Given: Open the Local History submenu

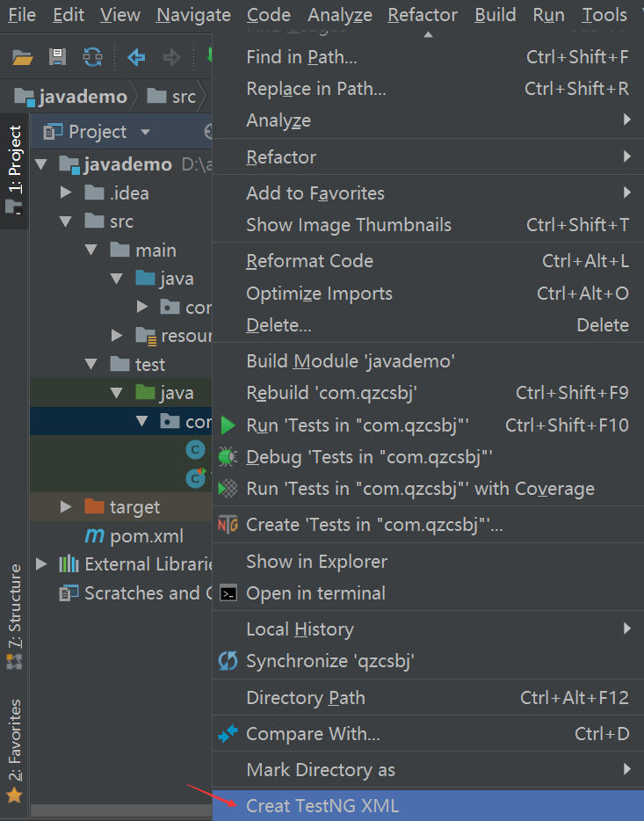Looking at the screenshot, I should pyautogui.click(x=428, y=628).
